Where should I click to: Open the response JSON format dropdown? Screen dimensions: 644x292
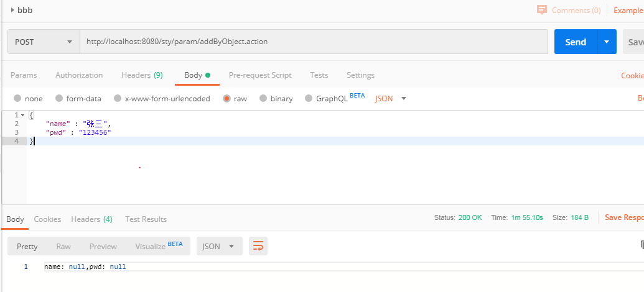click(219, 246)
